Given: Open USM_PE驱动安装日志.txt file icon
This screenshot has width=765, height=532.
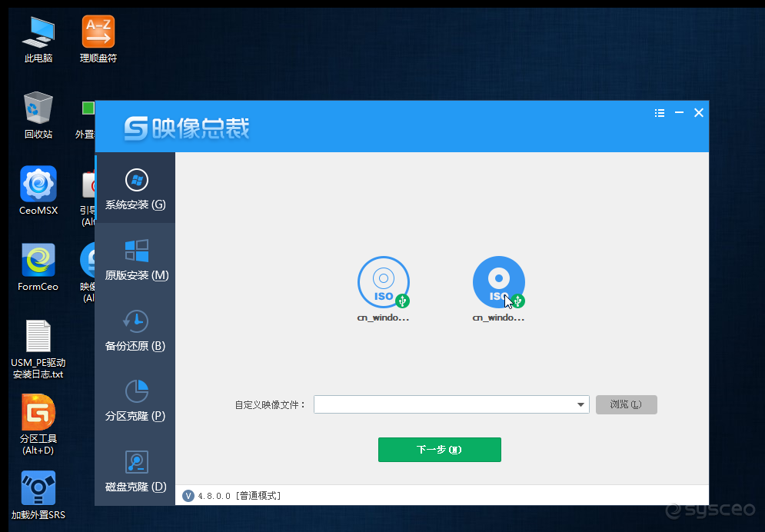Looking at the screenshot, I should pos(38,349).
